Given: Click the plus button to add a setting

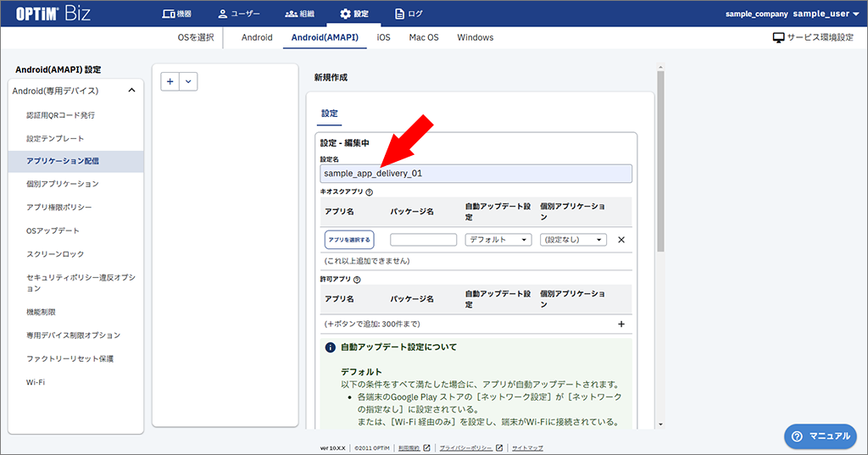Looking at the screenshot, I should (170, 81).
